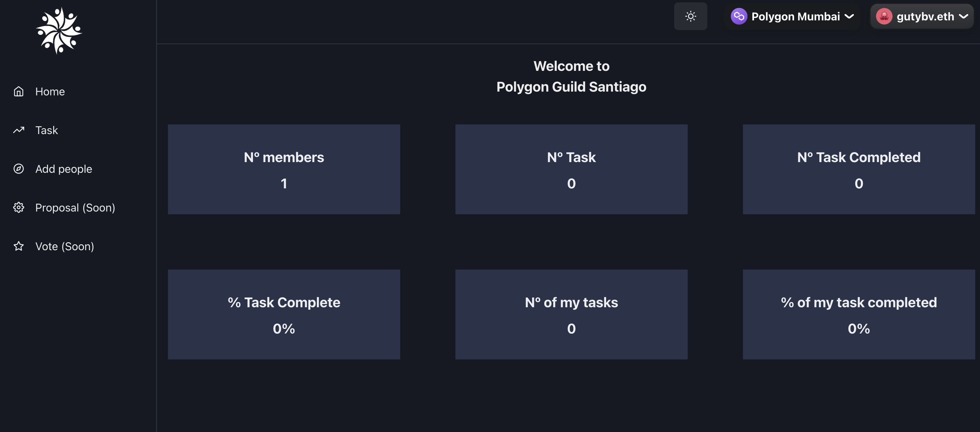Open the Task page
This screenshot has width=980, height=432.
[46, 130]
